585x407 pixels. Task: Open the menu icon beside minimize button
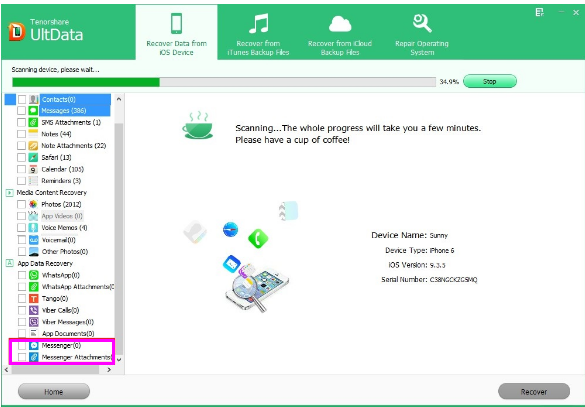[x=539, y=12]
